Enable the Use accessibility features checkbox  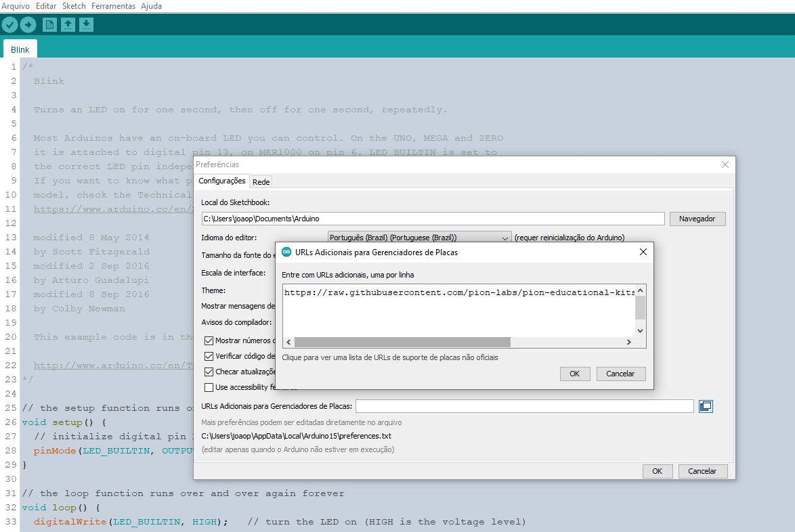pos(209,388)
